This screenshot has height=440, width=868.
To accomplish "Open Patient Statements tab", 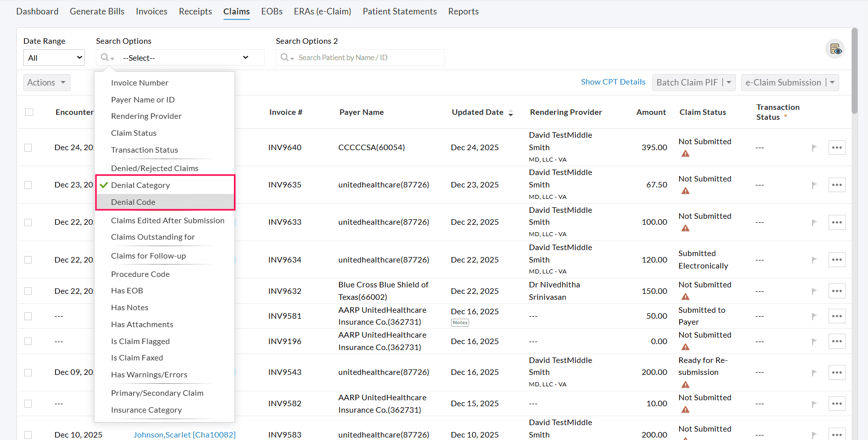I will click(399, 11).
